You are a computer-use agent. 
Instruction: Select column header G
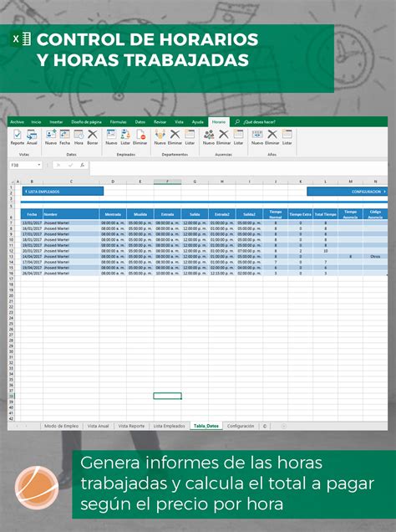tap(195, 182)
